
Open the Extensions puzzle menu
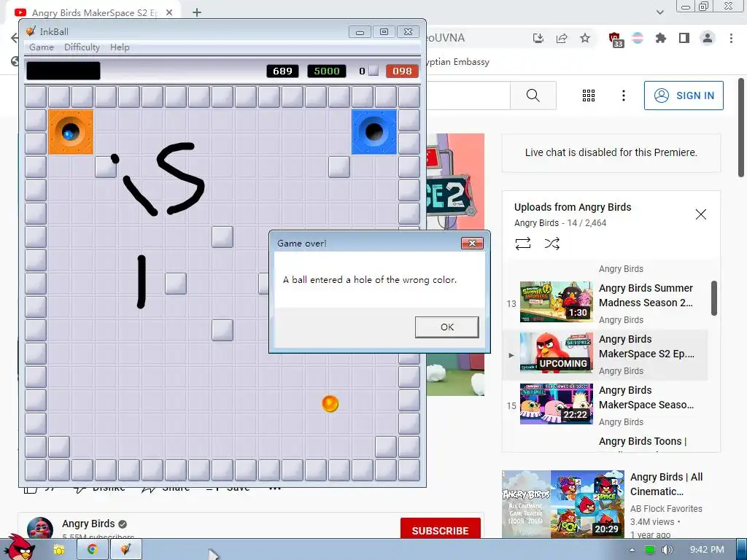click(661, 38)
